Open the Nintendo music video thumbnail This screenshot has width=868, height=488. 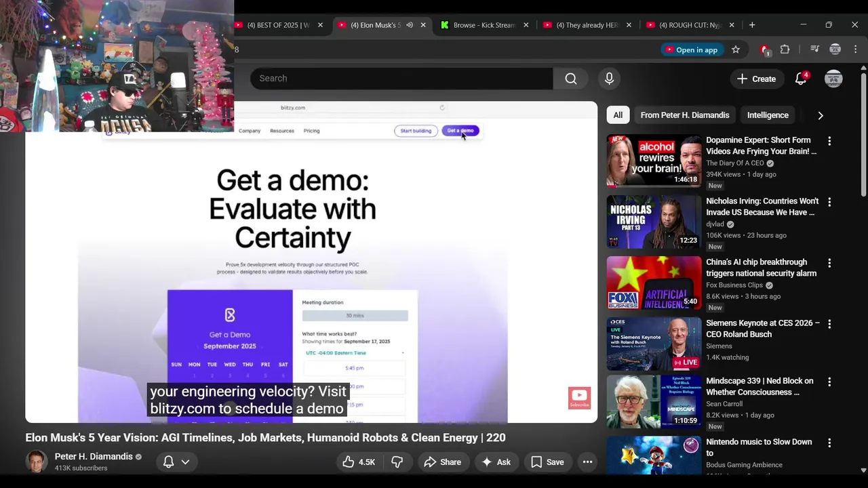(654, 455)
